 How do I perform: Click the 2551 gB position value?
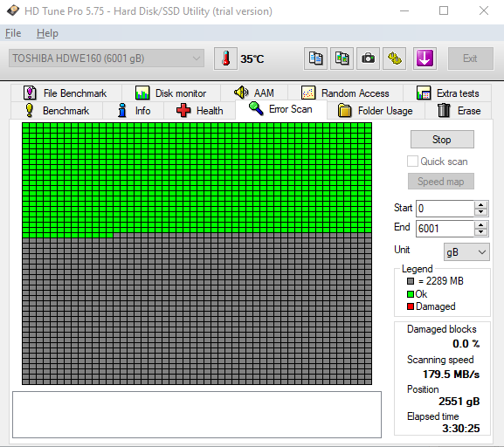click(459, 402)
